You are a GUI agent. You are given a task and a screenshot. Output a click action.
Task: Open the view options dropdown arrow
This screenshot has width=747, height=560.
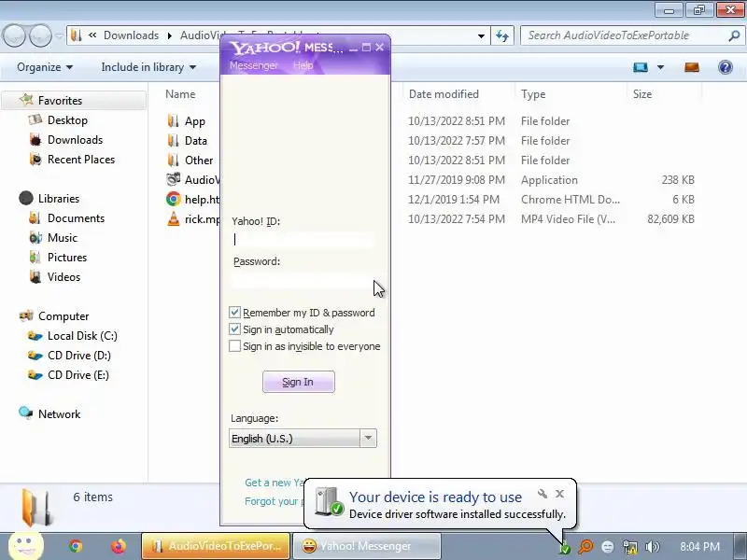coord(661,67)
